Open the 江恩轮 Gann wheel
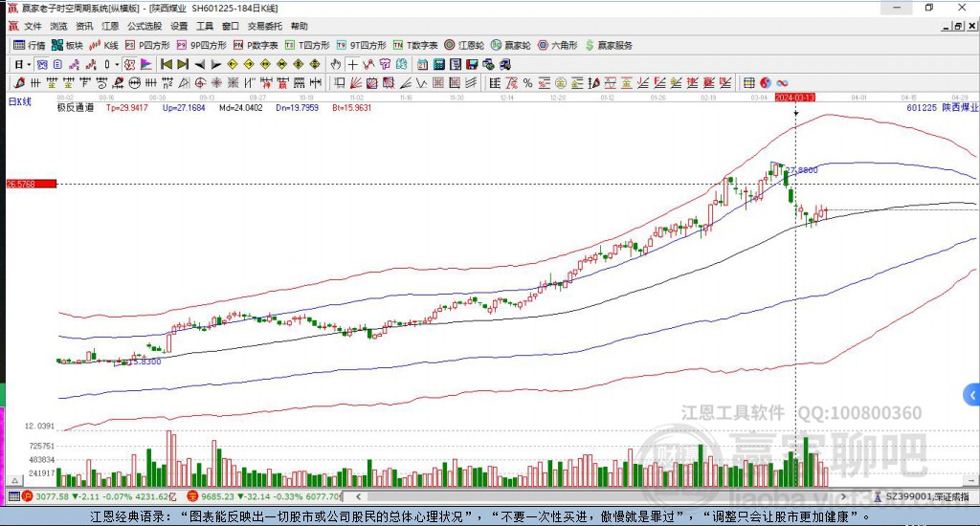This screenshot has height=526, width=980. point(464,45)
